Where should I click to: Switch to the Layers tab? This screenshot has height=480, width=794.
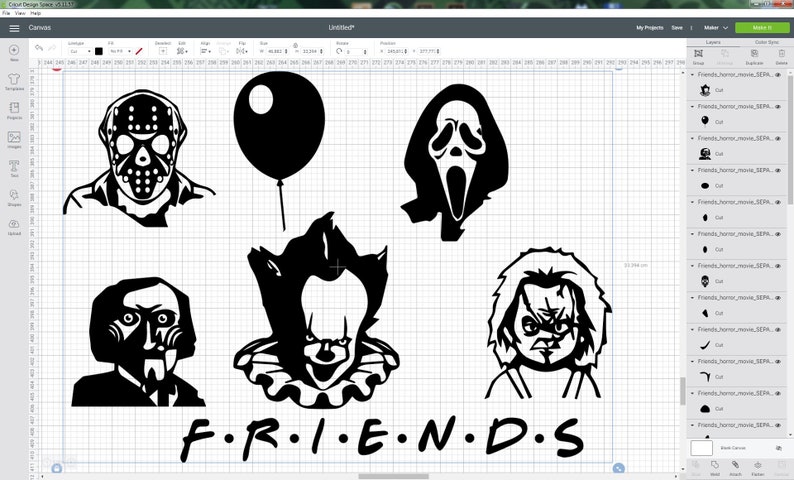pyautogui.click(x=713, y=43)
